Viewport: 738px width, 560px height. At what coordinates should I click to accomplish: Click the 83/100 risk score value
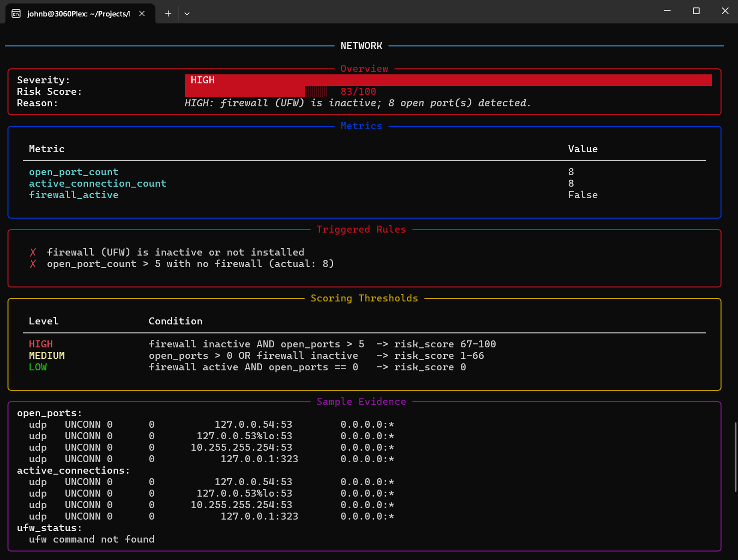(358, 92)
